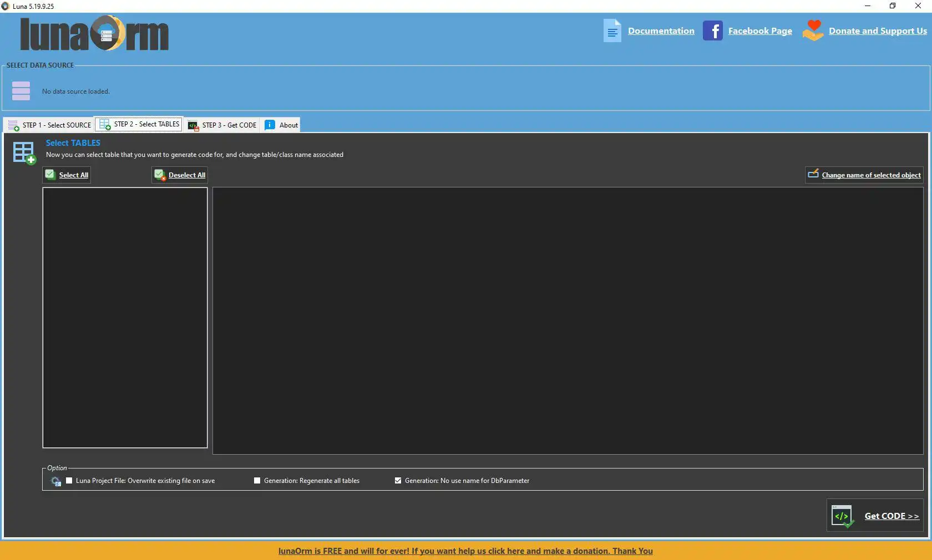Click the donate heart-in-hand icon
This screenshot has height=560, width=932.
[x=813, y=30]
